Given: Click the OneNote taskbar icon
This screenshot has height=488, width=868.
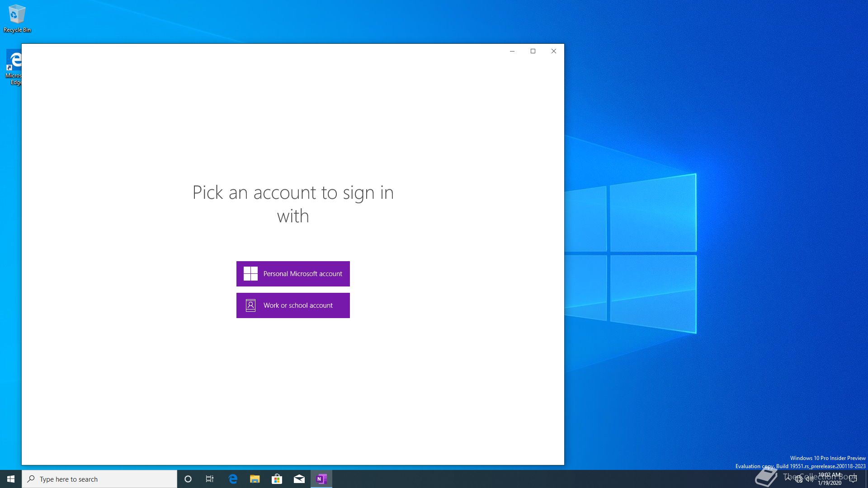Looking at the screenshot, I should click(x=321, y=479).
